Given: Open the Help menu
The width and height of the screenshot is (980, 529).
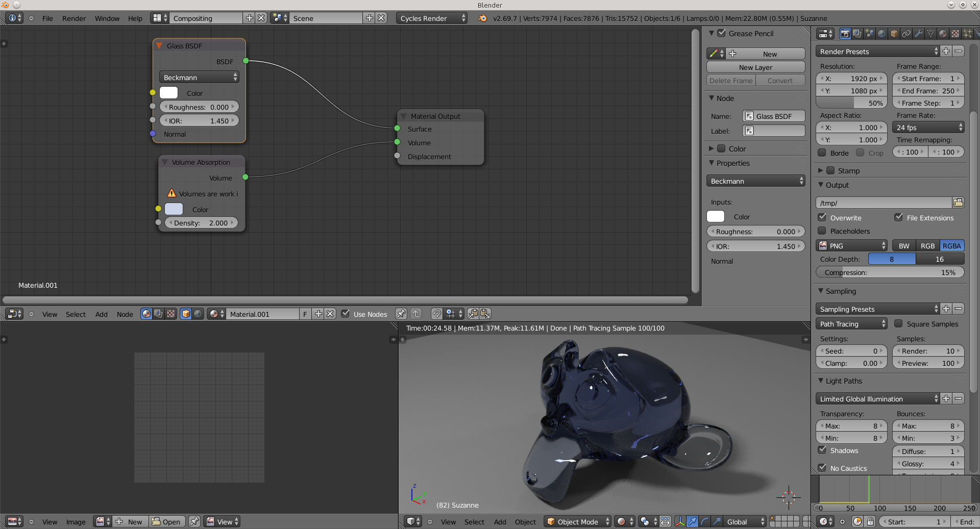Looking at the screenshot, I should tap(135, 18).
